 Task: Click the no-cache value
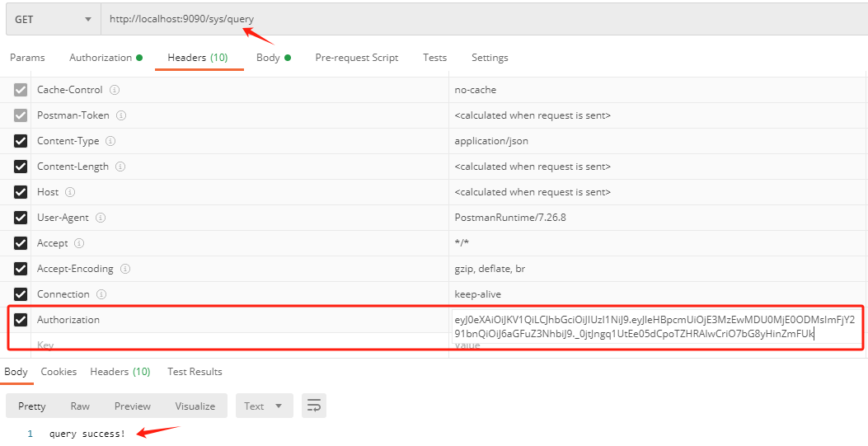(x=475, y=90)
